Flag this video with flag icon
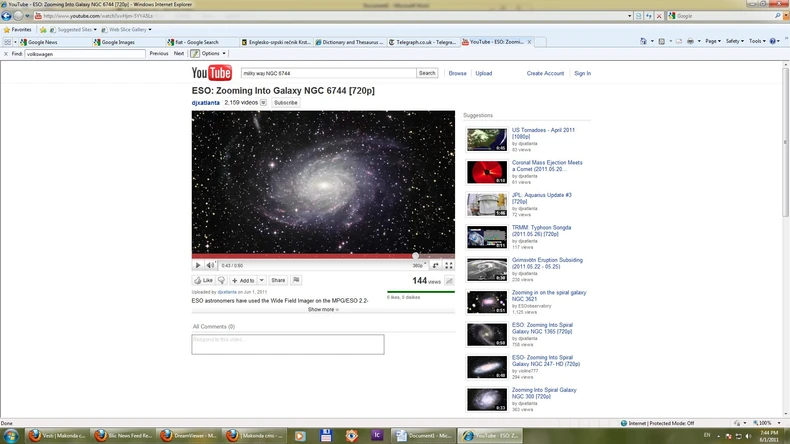This screenshot has width=790, height=444. tap(296, 280)
